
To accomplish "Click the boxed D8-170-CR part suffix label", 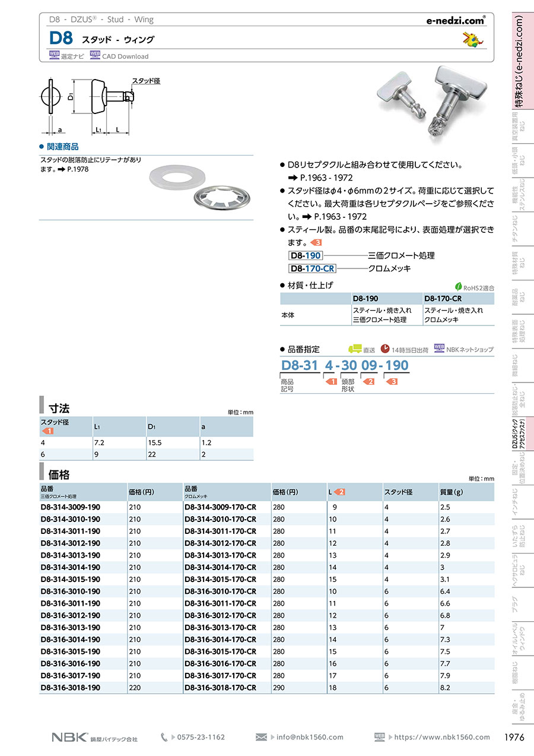I will click(312, 268).
